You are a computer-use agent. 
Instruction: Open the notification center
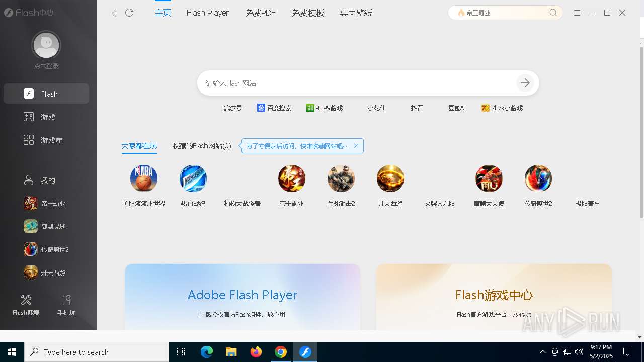coord(627,352)
